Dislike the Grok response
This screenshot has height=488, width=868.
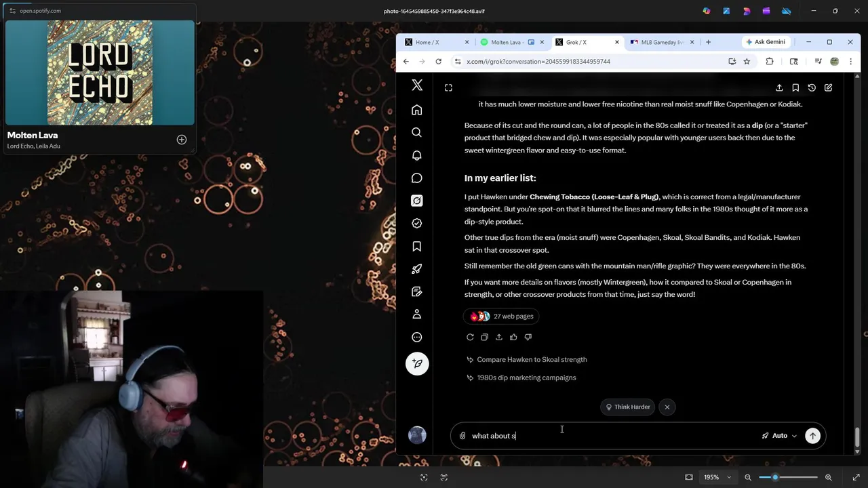click(528, 337)
